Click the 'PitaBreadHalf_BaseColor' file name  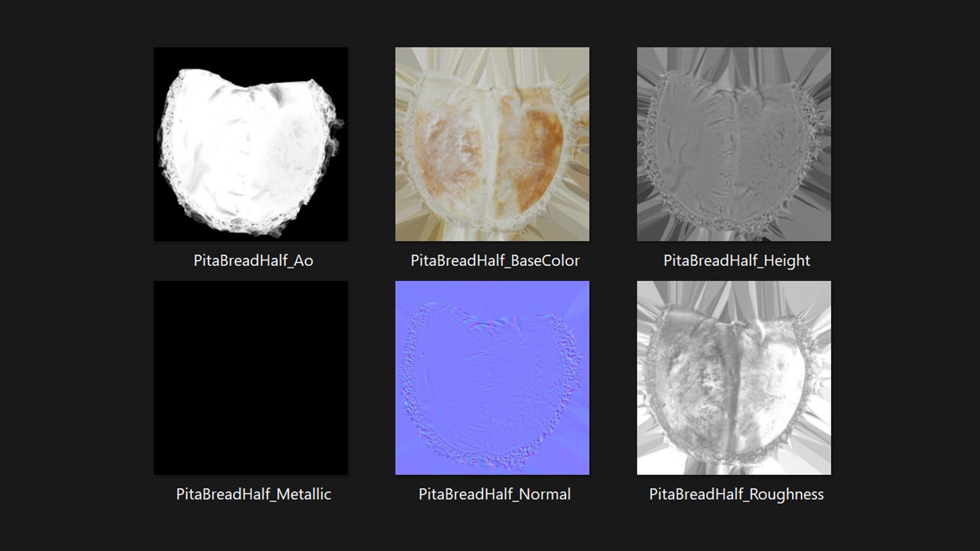(x=495, y=261)
